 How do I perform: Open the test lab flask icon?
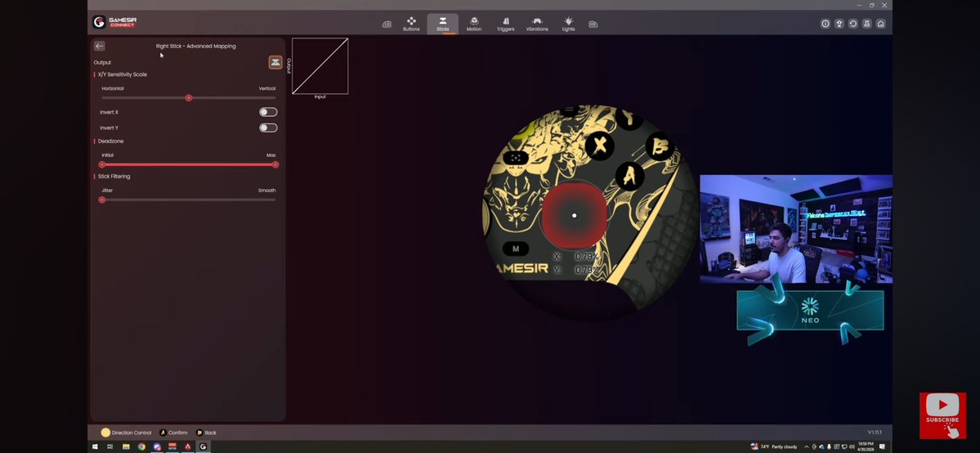(867, 24)
